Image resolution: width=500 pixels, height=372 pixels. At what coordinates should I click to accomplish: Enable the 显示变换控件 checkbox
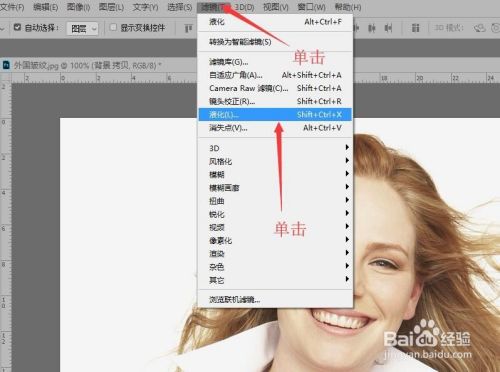[113, 27]
